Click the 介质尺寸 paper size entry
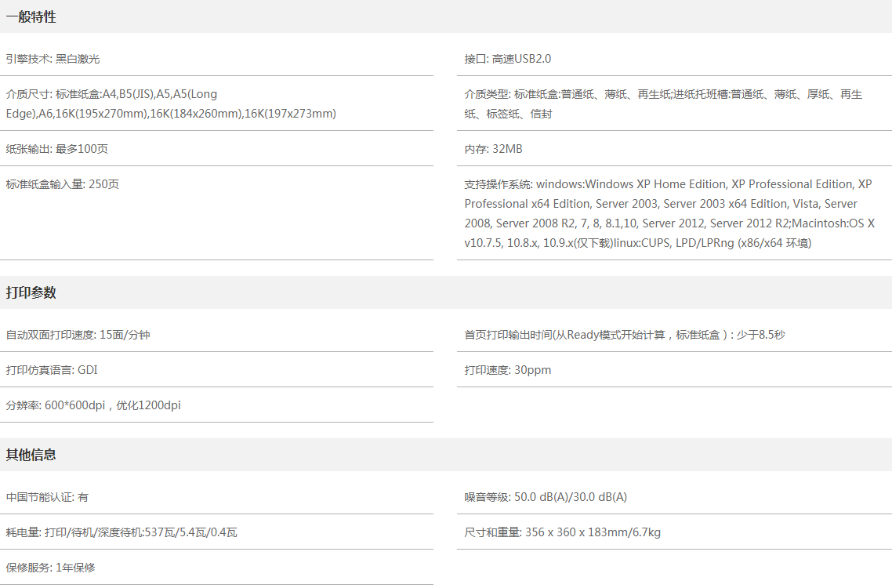 171,103
